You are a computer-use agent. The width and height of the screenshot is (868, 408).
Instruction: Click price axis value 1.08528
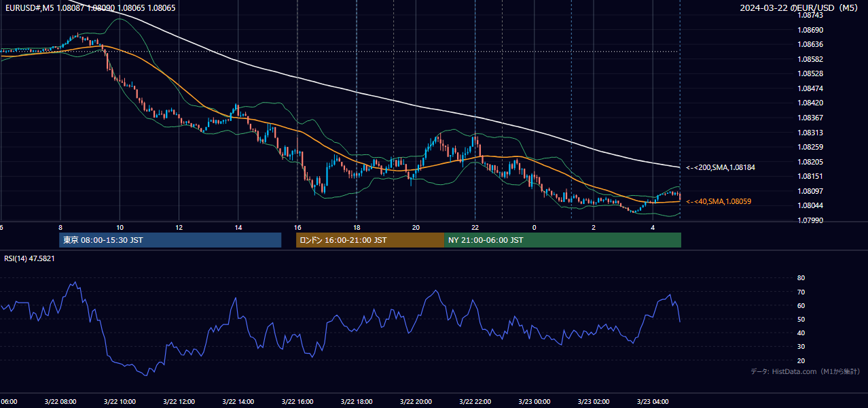[x=809, y=73]
